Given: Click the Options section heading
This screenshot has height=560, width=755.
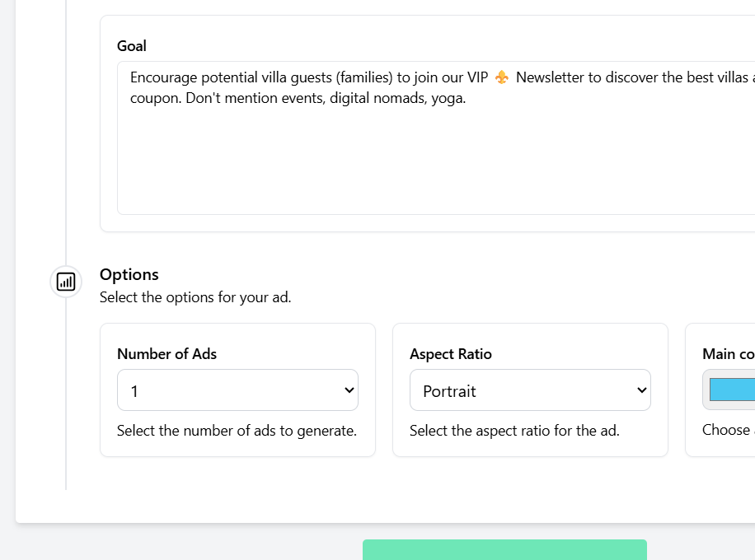Looking at the screenshot, I should click(x=129, y=274).
